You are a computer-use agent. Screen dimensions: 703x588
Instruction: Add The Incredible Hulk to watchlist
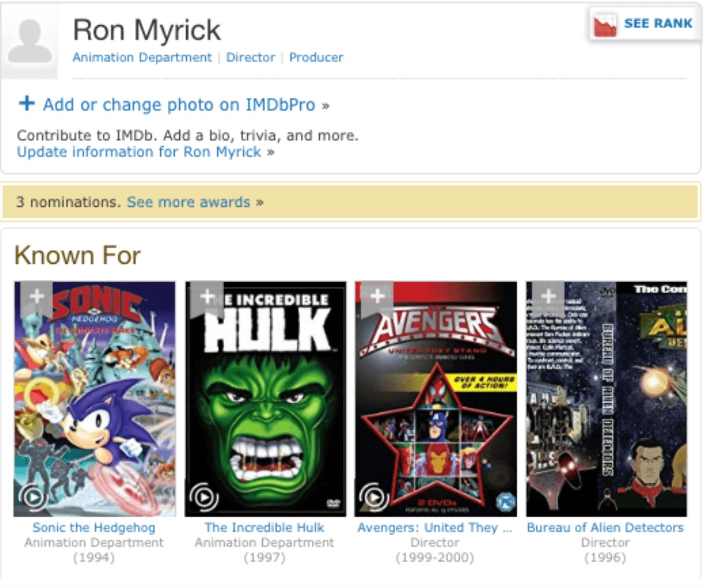point(207,296)
